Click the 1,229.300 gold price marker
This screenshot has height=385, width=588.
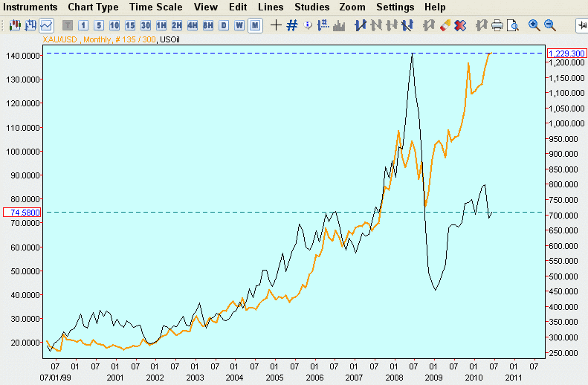[x=567, y=54]
